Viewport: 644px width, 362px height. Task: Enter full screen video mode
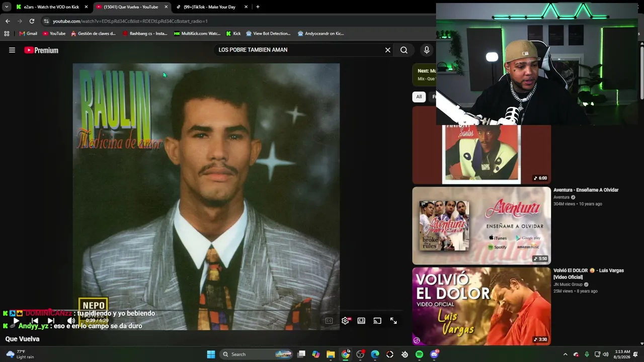[x=393, y=321]
